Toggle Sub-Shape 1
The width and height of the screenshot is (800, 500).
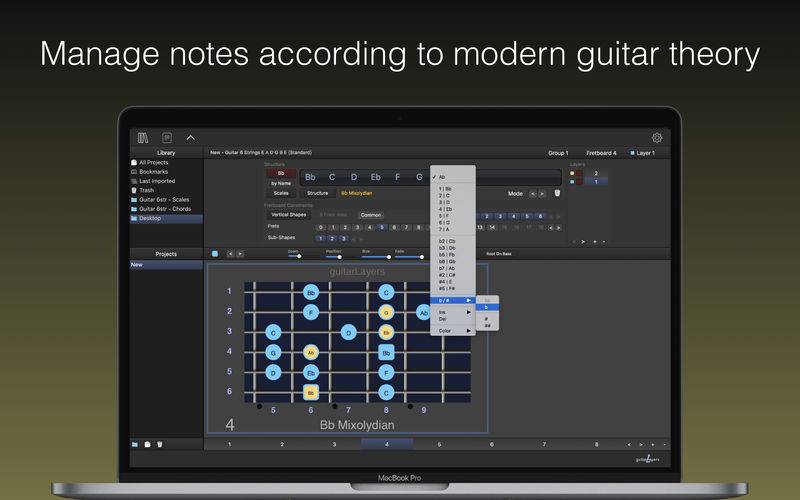pos(320,238)
